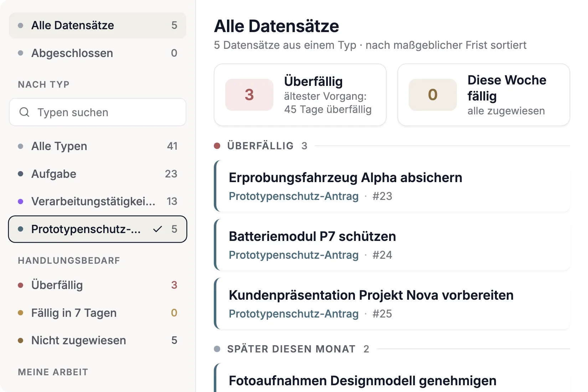Click the beige 0 due badge
The height and width of the screenshot is (392, 588).
point(433,95)
